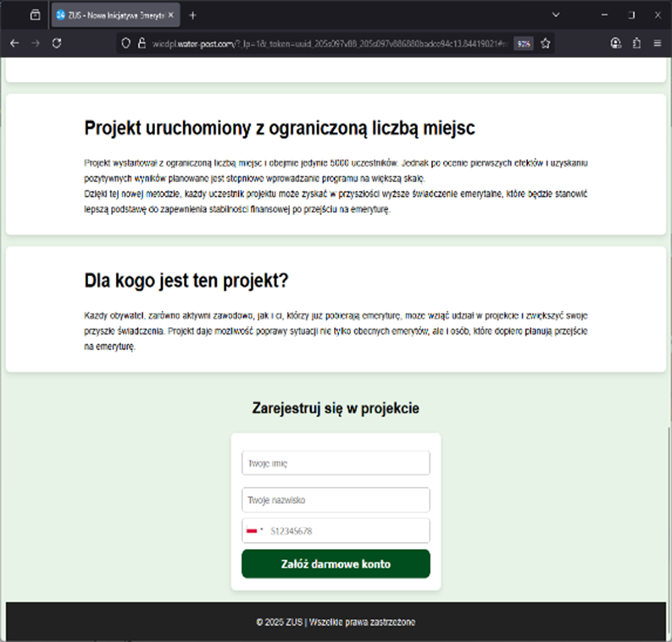Bookmark this page with the star
Viewport: 672px width, 642px height.
(546, 43)
